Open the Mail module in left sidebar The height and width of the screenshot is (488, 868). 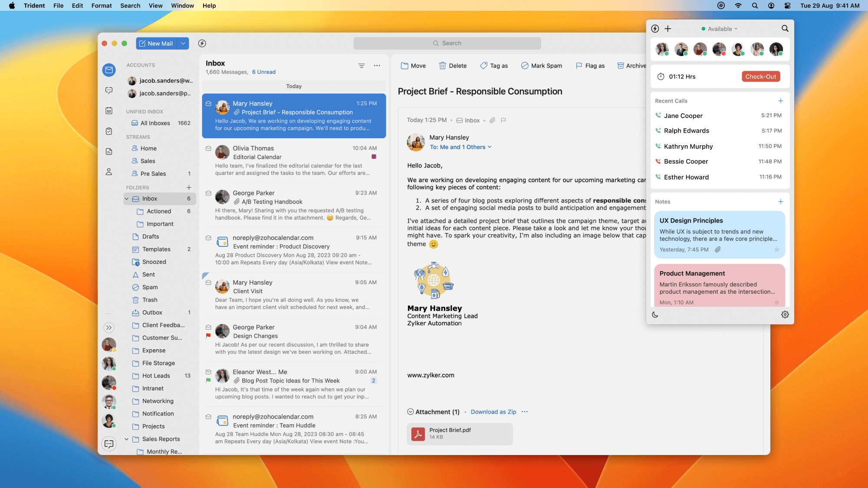[109, 70]
